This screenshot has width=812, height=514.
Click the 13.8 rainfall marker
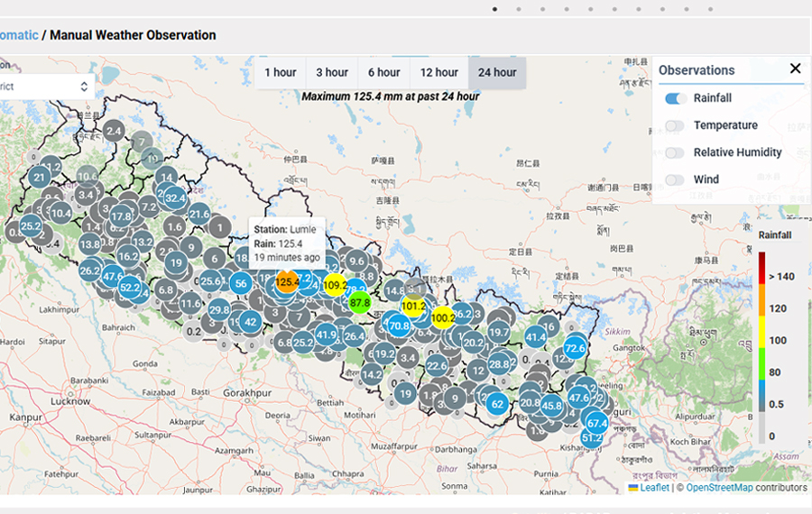90,244
